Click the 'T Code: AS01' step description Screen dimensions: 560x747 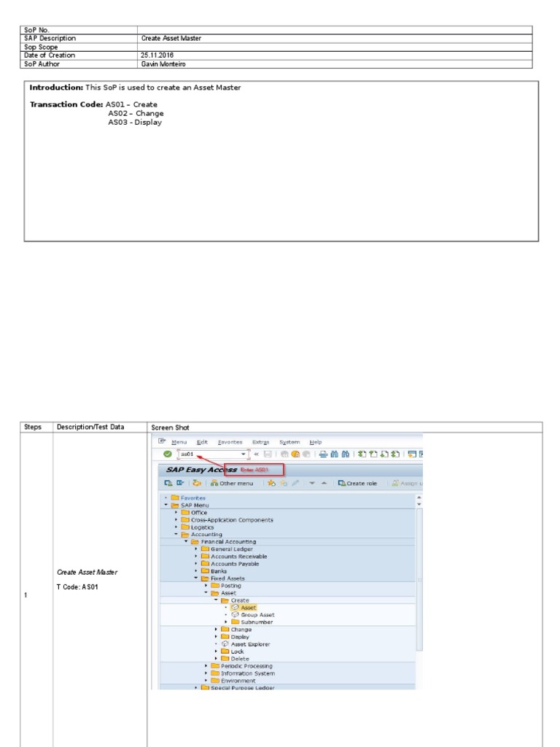[x=77, y=587]
